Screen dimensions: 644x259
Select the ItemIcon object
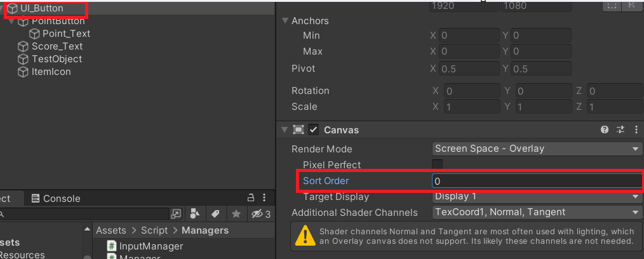point(51,72)
